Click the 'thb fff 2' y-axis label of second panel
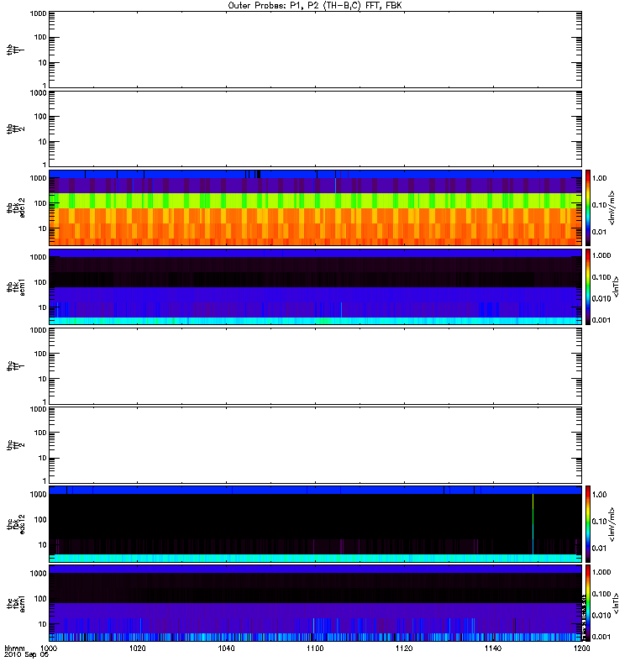The width and height of the screenshot is (630, 672). pos(15,129)
